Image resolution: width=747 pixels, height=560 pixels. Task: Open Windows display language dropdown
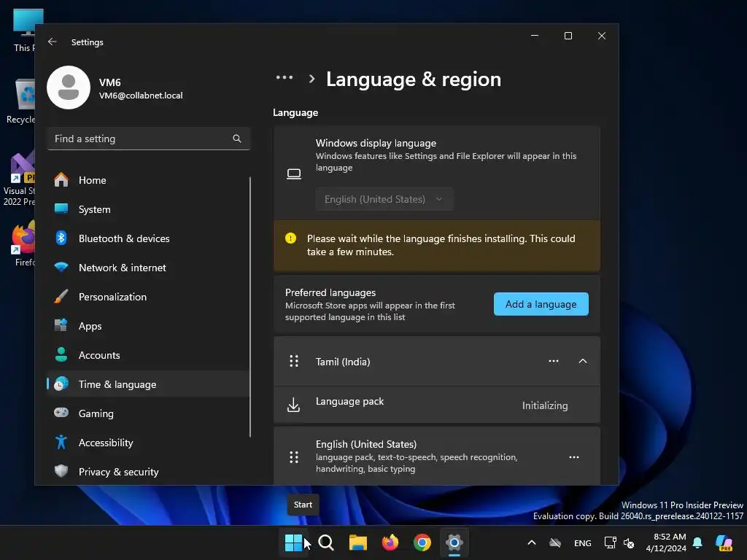click(x=384, y=200)
